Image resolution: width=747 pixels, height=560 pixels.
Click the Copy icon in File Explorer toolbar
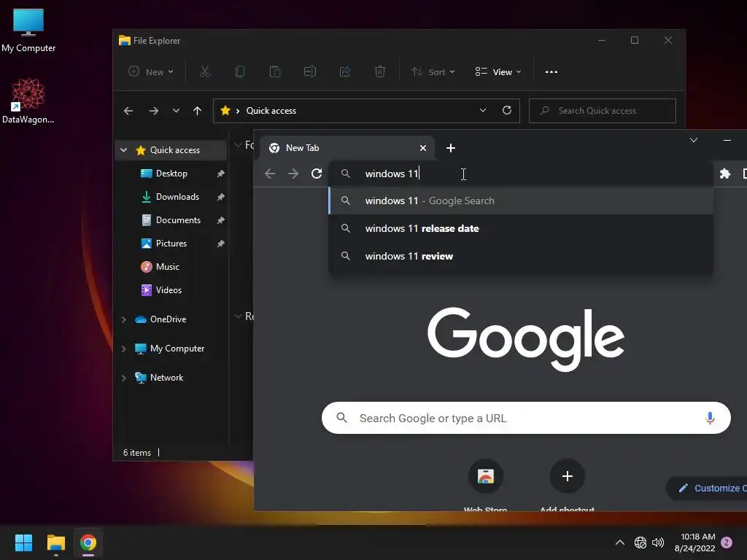[x=240, y=72]
